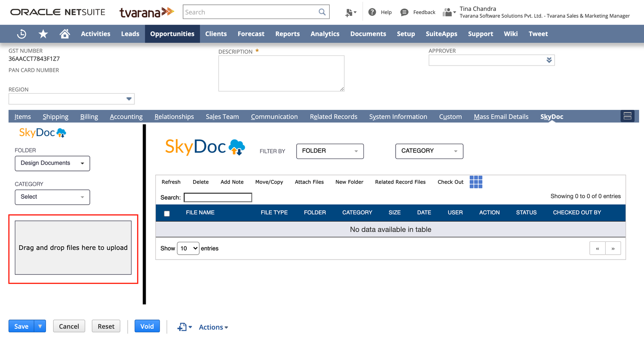Click the Save button
The width and height of the screenshot is (644, 340).
point(21,326)
